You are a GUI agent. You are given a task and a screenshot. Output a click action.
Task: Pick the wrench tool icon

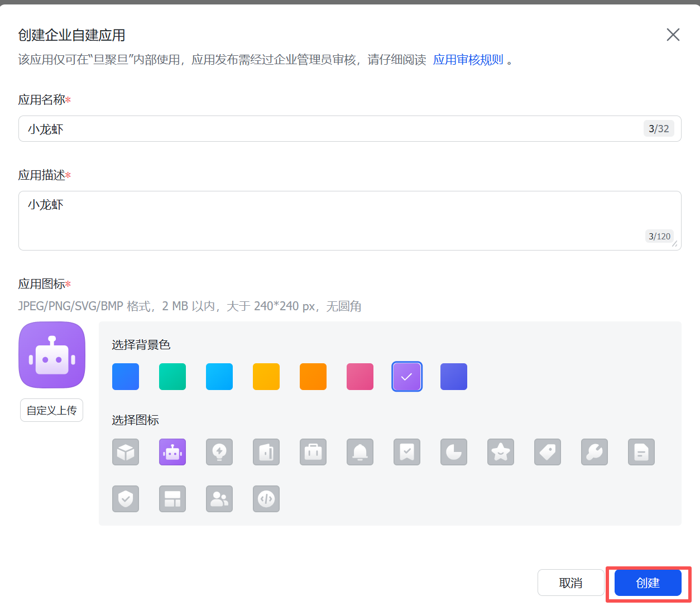(x=594, y=452)
